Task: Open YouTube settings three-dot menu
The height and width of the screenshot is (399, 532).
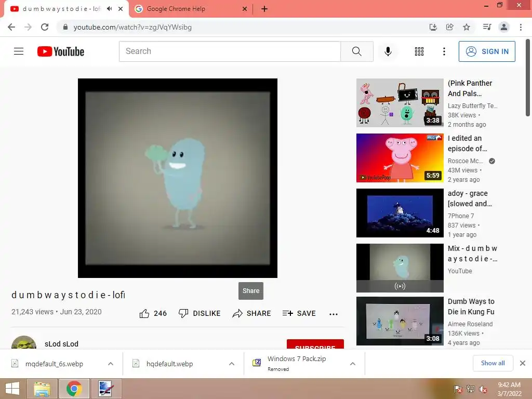Action: click(x=444, y=51)
